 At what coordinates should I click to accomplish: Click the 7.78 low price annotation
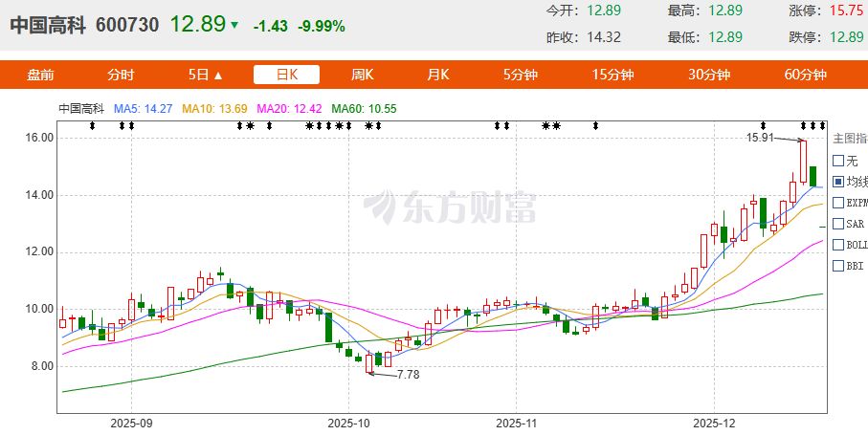coord(409,375)
